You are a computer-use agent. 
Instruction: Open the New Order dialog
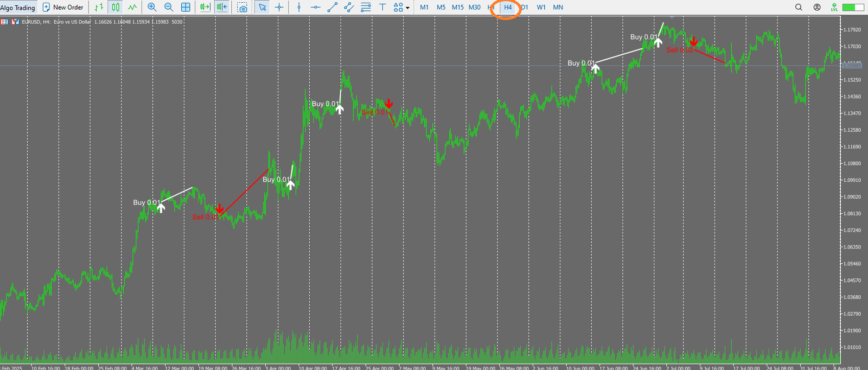(63, 7)
